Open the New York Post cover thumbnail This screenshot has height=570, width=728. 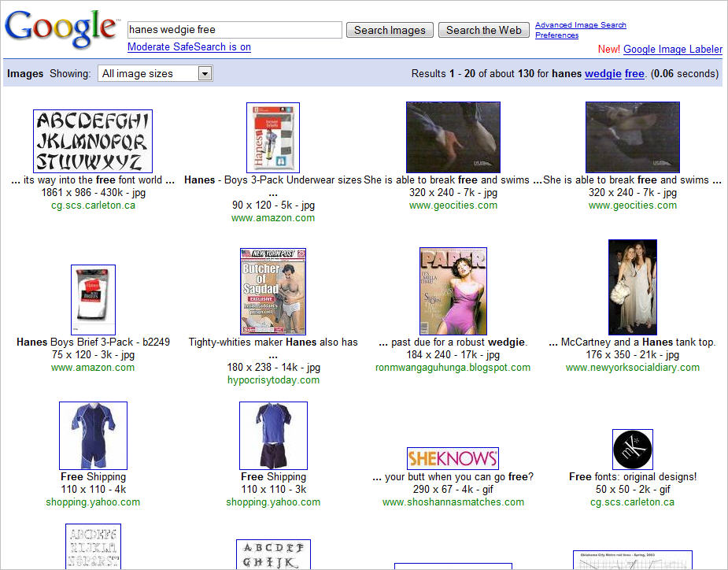(x=273, y=291)
